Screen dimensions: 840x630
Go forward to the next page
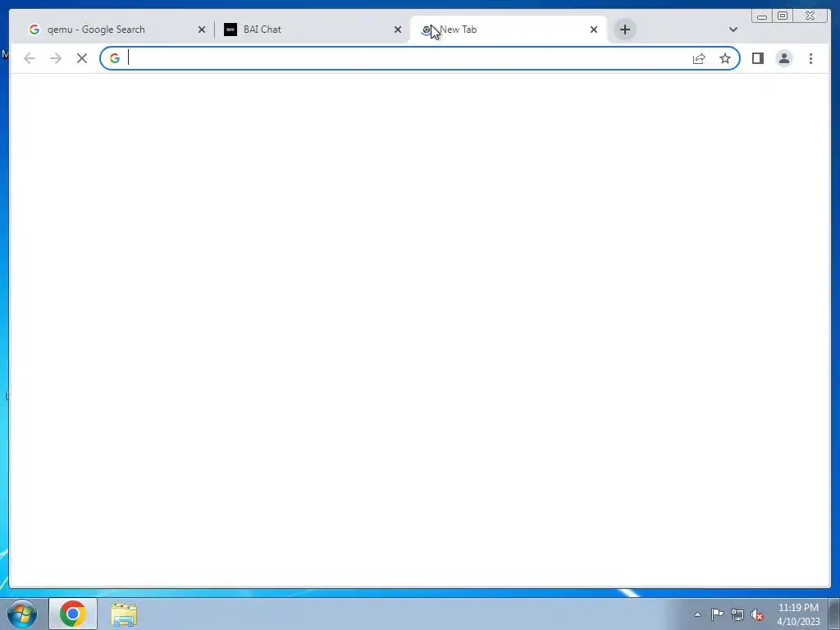tap(56, 58)
